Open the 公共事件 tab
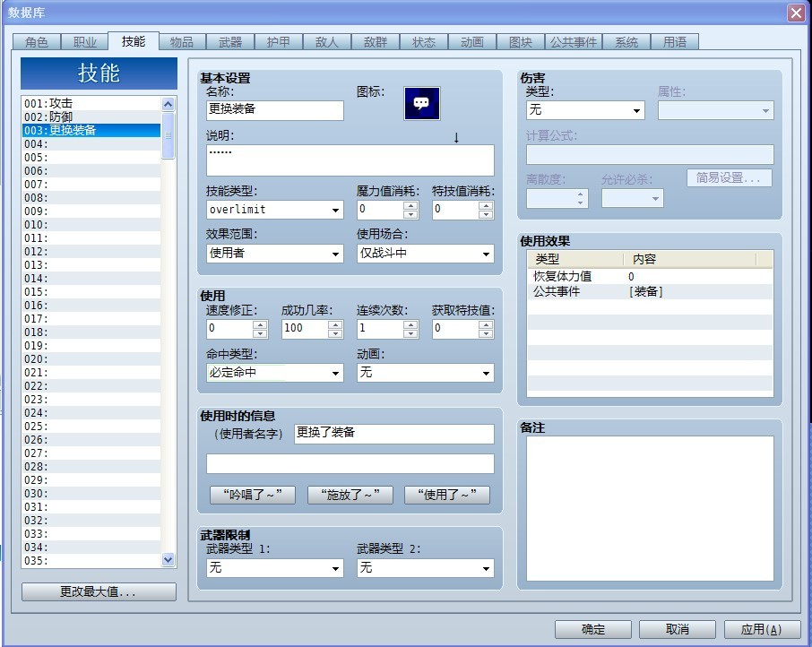This screenshot has height=647, width=812. (574, 42)
